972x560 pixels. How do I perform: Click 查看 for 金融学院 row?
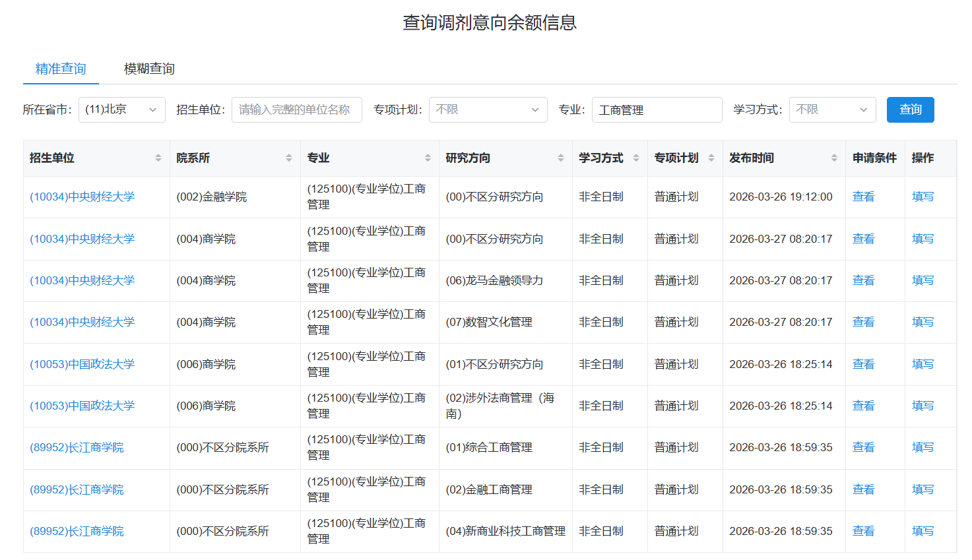pos(863,197)
